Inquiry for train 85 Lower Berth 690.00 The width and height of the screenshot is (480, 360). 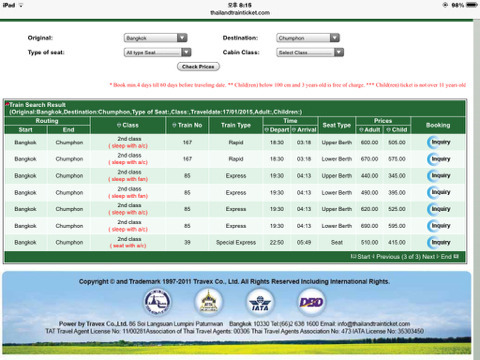[438, 226]
